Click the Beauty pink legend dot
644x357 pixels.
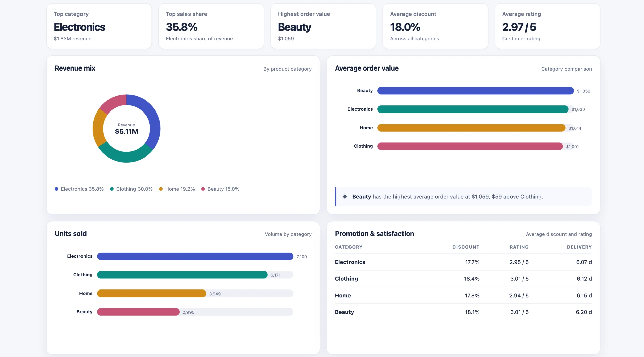[203, 189]
